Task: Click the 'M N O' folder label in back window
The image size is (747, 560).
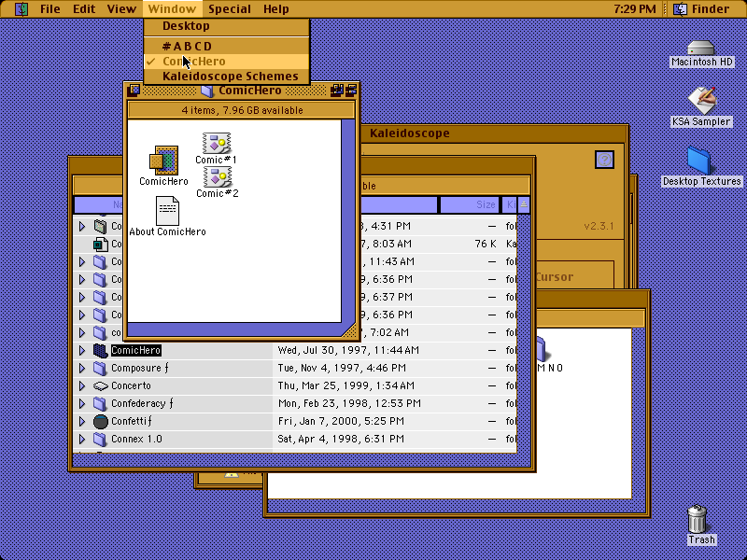Action: (x=550, y=368)
